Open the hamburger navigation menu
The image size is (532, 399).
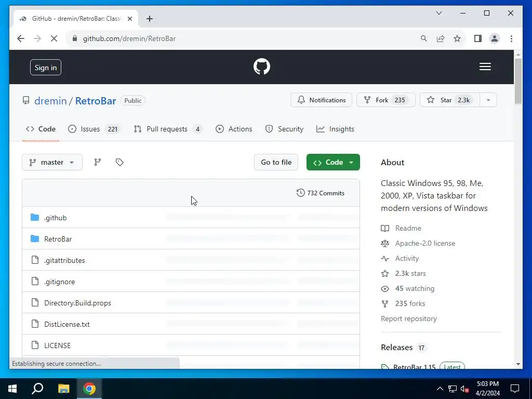(x=485, y=66)
